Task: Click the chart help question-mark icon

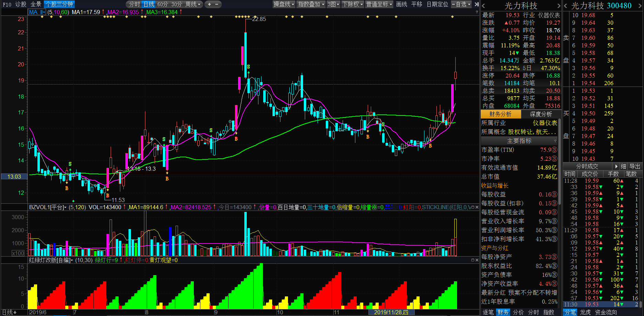Action: tap(477, 12)
